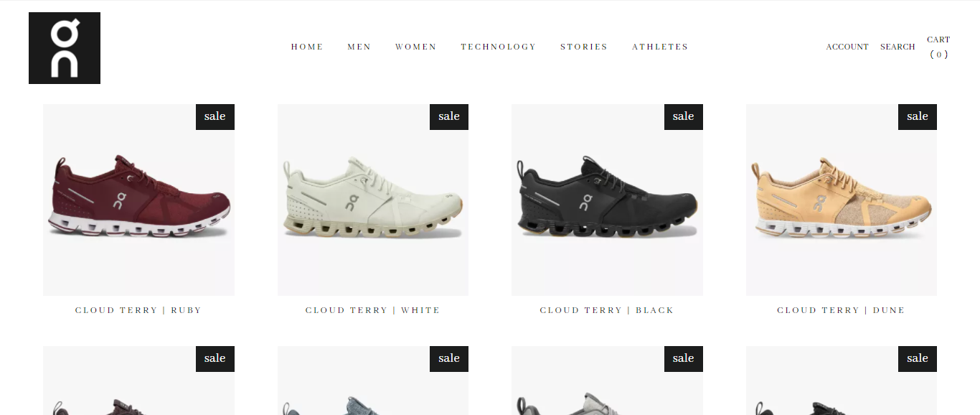This screenshot has width=980, height=415.
Task: Open the Cloud Terry | Black title link
Action: click(x=607, y=310)
